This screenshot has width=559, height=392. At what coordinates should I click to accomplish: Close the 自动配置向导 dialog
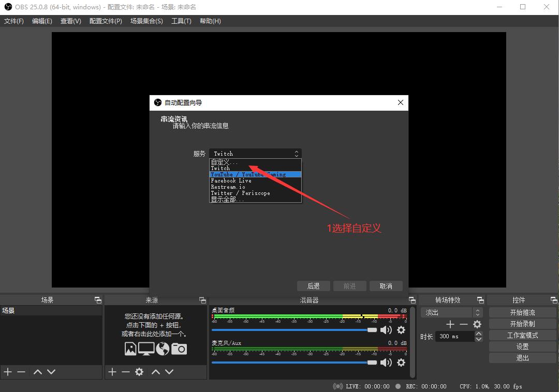click(400, 102)
